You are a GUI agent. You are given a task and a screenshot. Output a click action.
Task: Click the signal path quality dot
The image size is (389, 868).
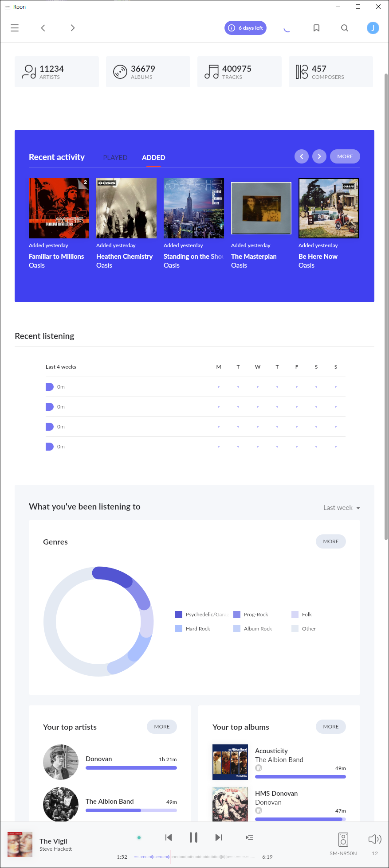click(x=139, y=837)
